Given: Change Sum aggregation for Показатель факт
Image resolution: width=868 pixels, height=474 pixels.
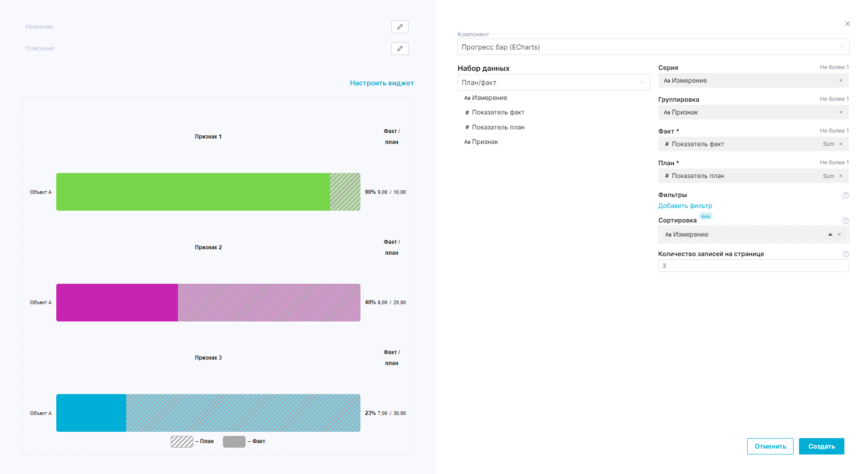Looking at the screenshot, I should click(x=828, y=144).
